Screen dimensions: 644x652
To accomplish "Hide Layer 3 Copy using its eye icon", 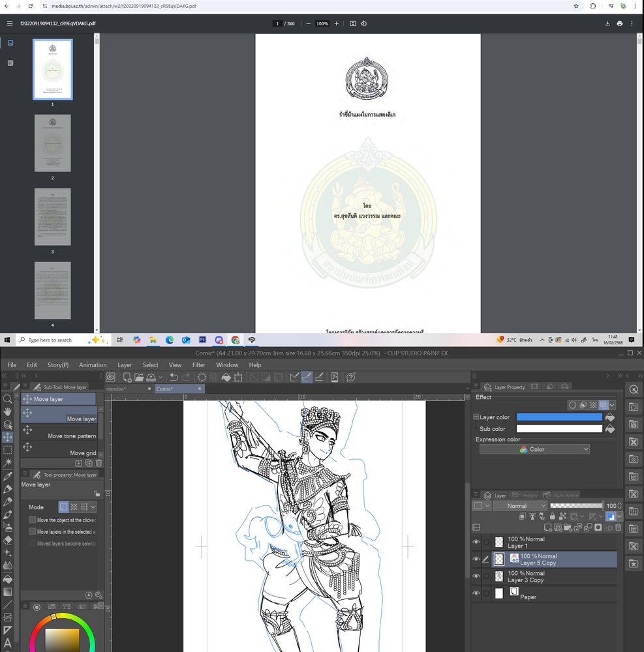I will point(476,576).
